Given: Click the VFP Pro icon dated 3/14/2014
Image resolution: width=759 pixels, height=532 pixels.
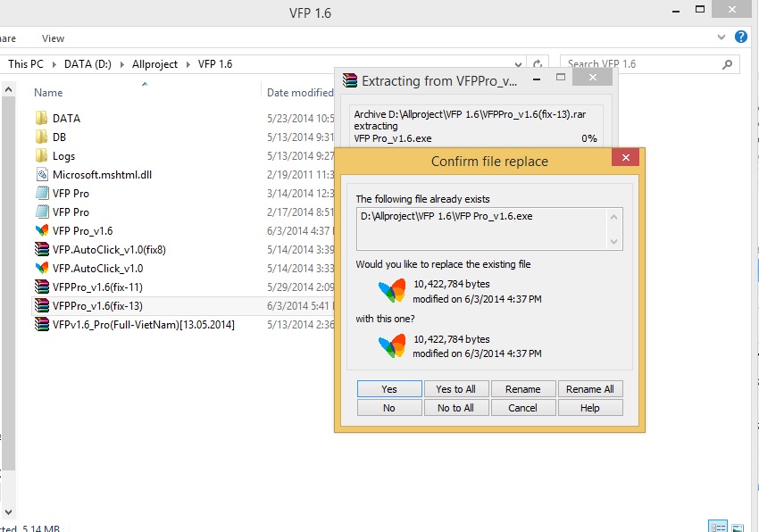Looking at the screenshot, I should point(42,193).
